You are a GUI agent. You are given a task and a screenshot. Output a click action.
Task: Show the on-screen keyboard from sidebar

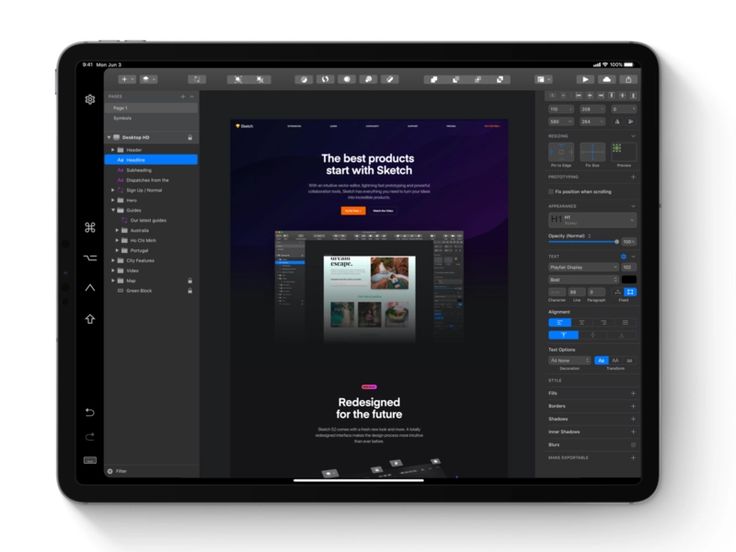[x=90, y=460]
